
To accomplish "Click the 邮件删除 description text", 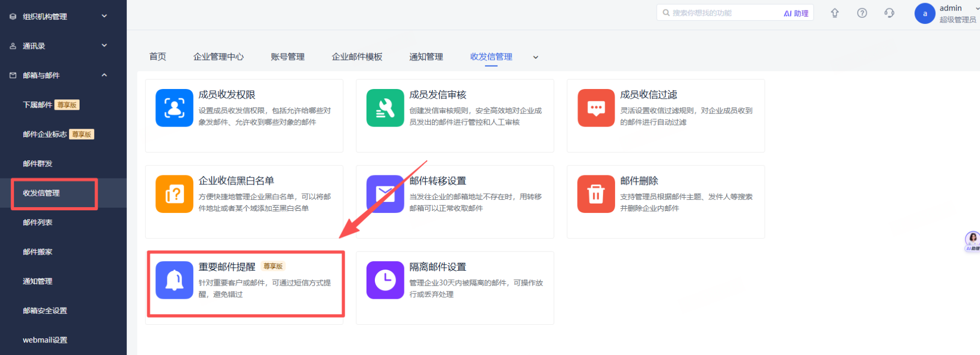I will (x=686, y=202).
